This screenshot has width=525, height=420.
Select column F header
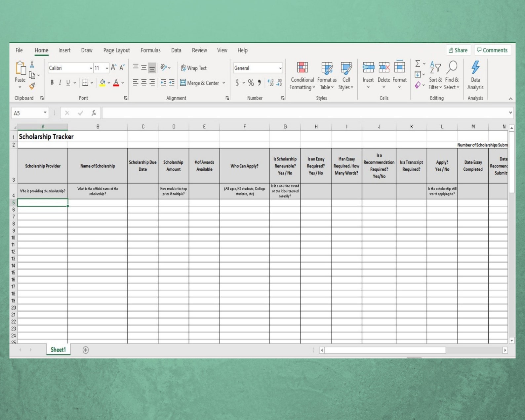pyautogui.click(x=245, y=127)
